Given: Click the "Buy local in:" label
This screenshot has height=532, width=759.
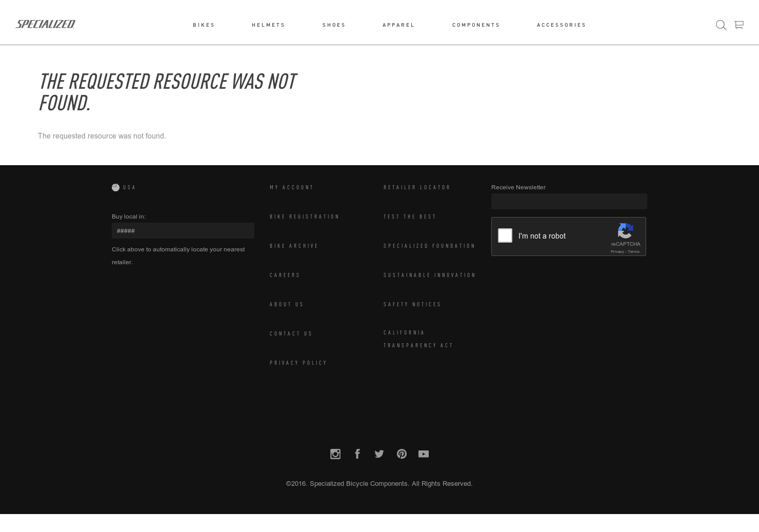Looking at the screenshot, I should [x=129, y=217].
